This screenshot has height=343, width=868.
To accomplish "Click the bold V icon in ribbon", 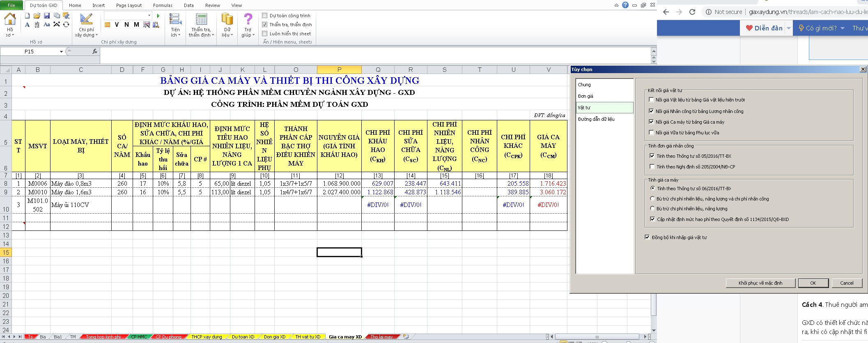I will [117, 25].
